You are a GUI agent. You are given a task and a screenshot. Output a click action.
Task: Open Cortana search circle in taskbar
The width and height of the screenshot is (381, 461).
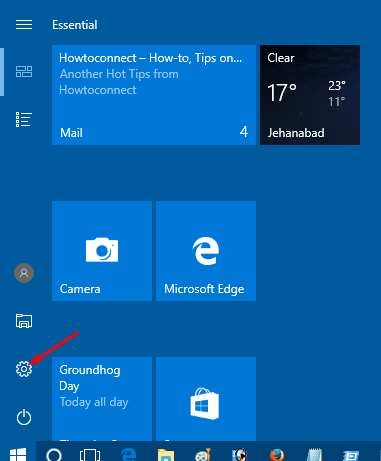point(54,455)
